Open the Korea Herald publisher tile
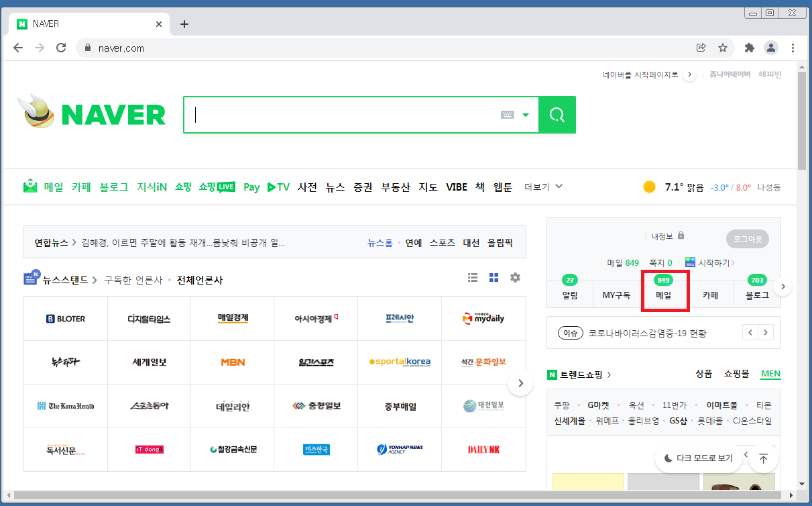The width and height of the screenshot is (812, 506). click(x=66, y=406)
